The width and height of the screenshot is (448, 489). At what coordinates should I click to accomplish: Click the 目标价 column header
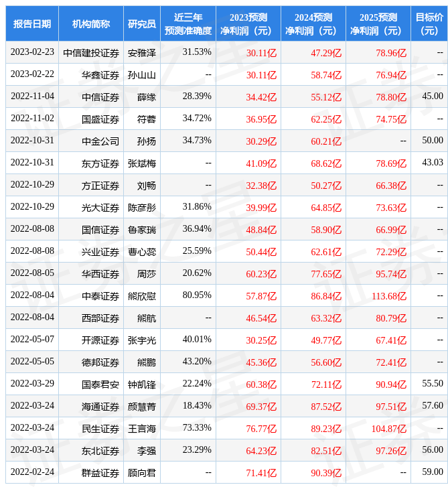tap(429, 23)
